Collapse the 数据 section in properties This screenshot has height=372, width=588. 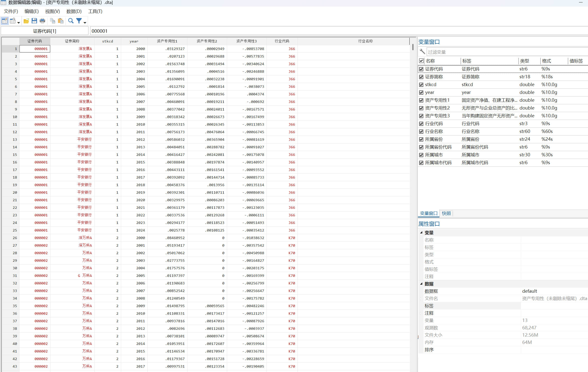point(421,284)
